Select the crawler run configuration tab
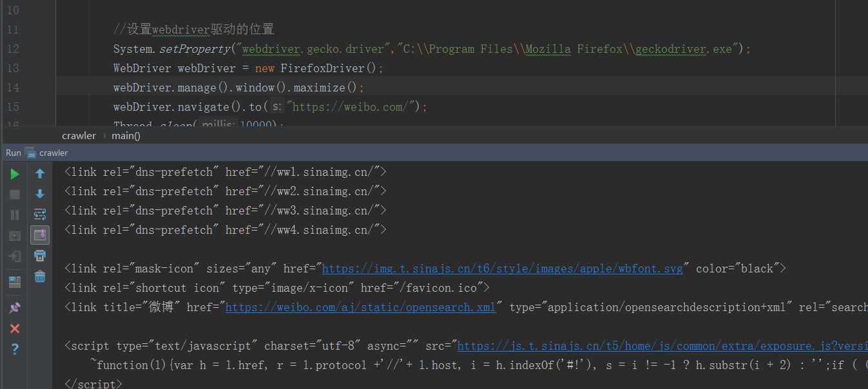868x389 pixels. coord(46,153)
